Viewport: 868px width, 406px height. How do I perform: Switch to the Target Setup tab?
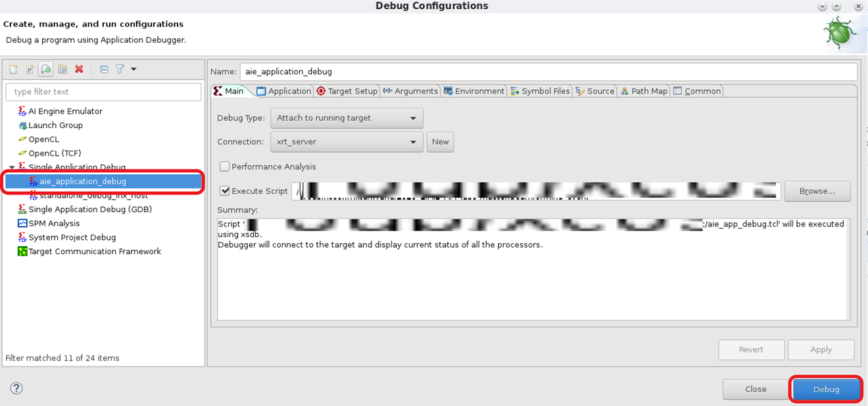coord(347,91)
